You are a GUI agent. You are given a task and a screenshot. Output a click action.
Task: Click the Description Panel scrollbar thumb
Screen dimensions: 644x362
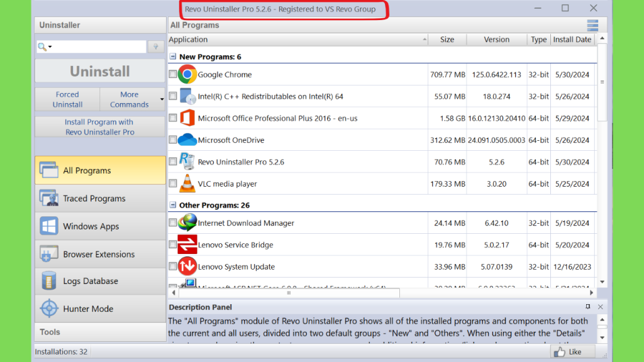(602, 327)
